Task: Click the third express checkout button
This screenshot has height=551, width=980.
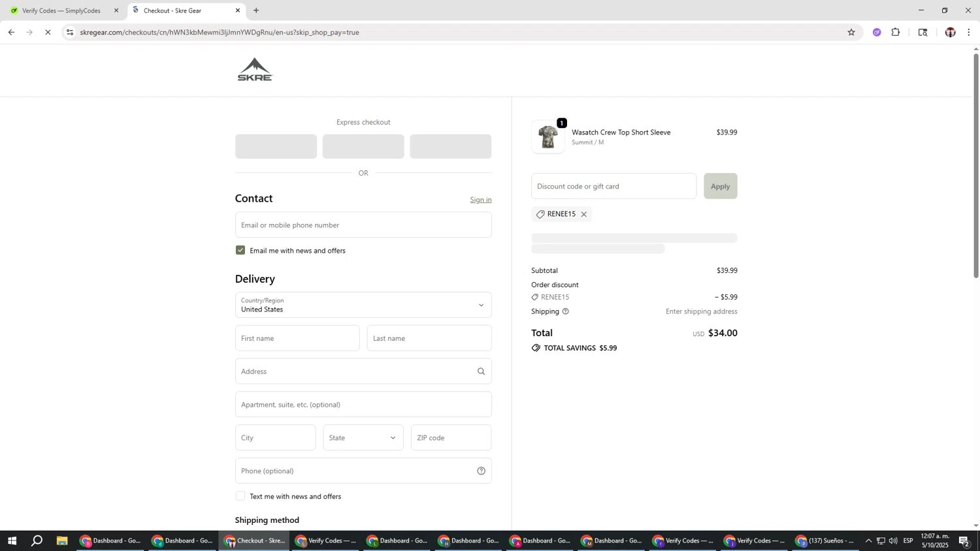Action: tap(450, 146)
